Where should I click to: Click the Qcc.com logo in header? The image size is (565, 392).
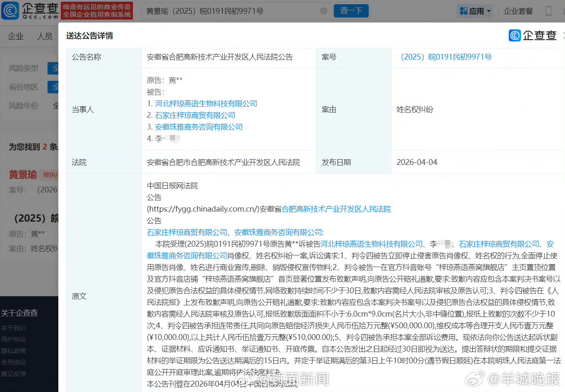point(30,11)
